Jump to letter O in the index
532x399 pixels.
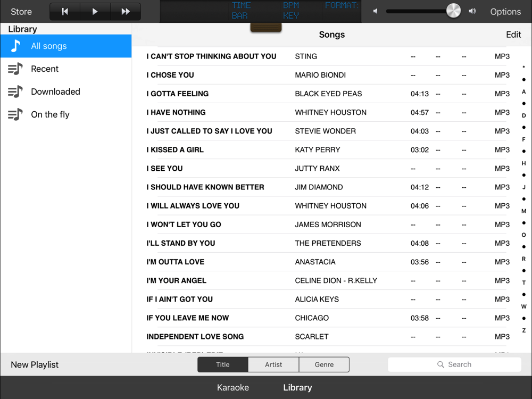click(524, 235)
